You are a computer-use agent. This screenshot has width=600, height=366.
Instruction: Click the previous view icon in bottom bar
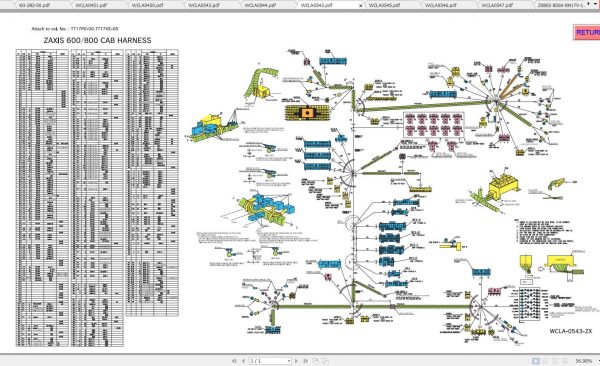(315, 361)
